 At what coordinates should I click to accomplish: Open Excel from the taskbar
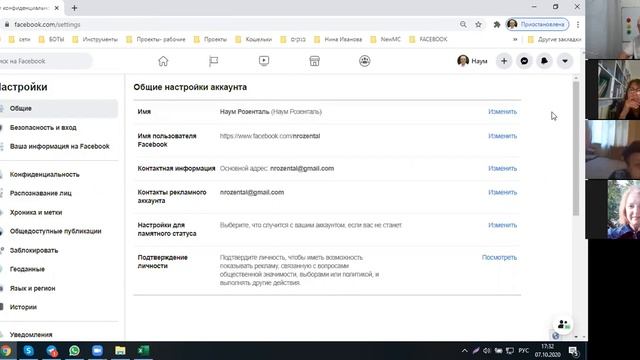pos(143,351)
